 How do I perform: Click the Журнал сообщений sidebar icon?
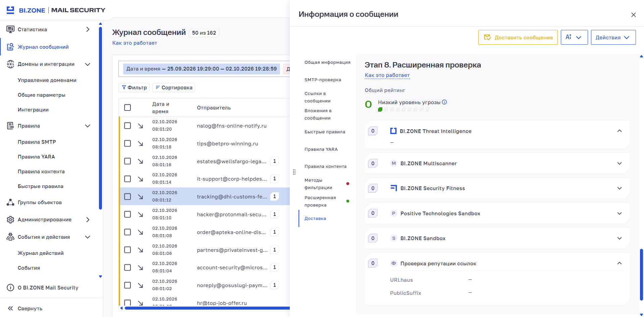pyautogui.click(x=10, y=47)
